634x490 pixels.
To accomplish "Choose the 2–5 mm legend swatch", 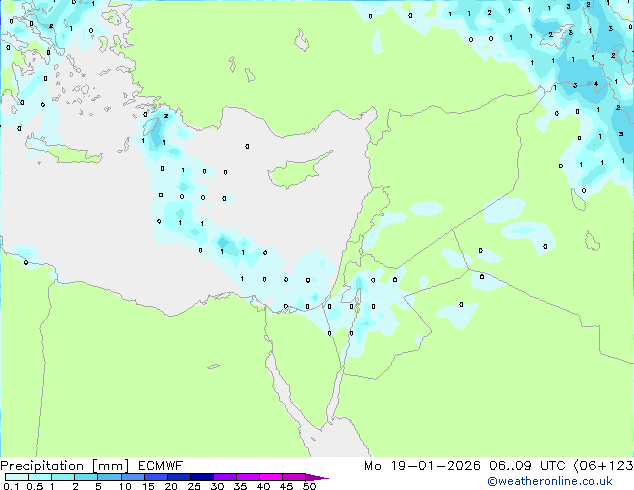I will tap(86, 477).
